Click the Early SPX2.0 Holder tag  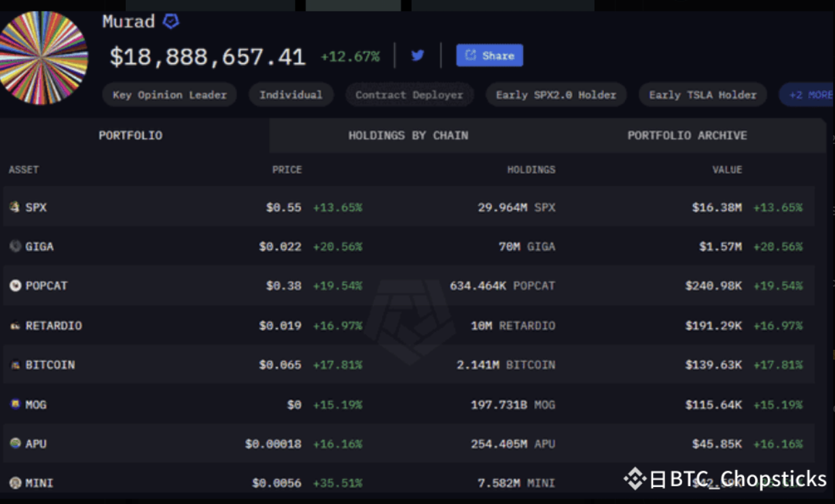click(556, 95)
